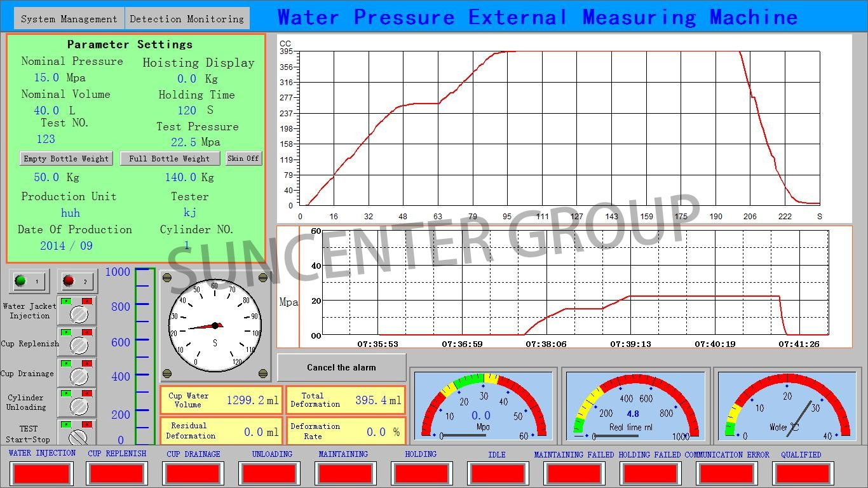
Task: Open the System Management menu
Action: [69, 19]
